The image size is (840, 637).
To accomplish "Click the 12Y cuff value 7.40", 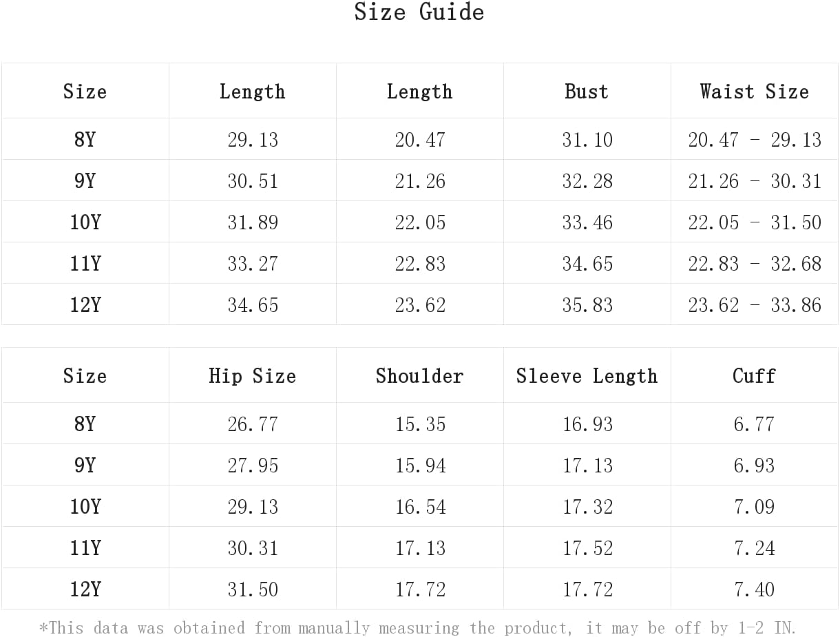I will coord(754,589).
